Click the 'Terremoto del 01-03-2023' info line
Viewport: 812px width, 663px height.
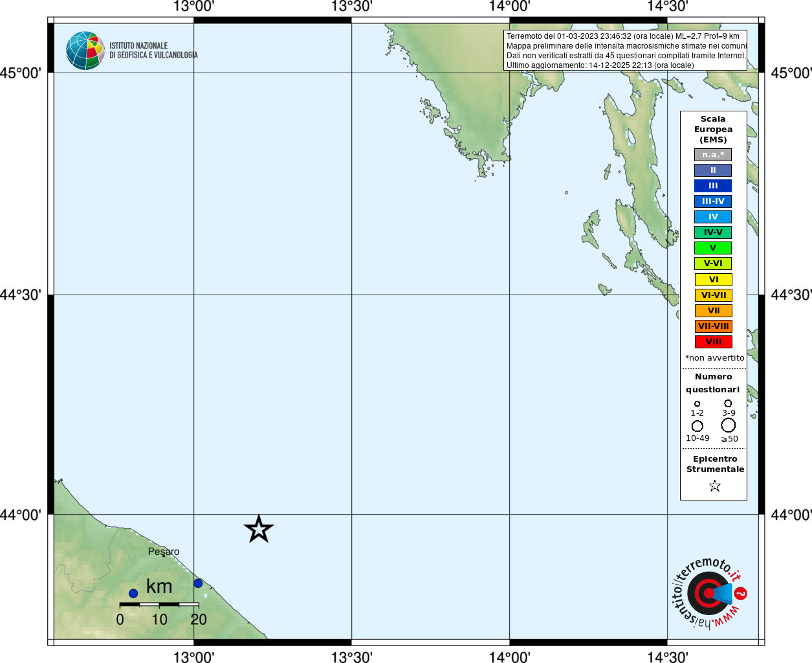click(x=622, y=36)
